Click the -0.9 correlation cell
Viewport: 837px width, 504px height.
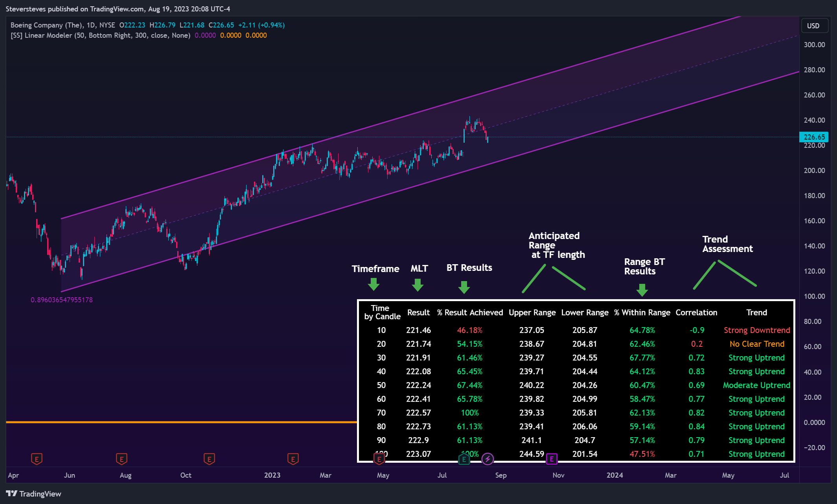(697, 330)
